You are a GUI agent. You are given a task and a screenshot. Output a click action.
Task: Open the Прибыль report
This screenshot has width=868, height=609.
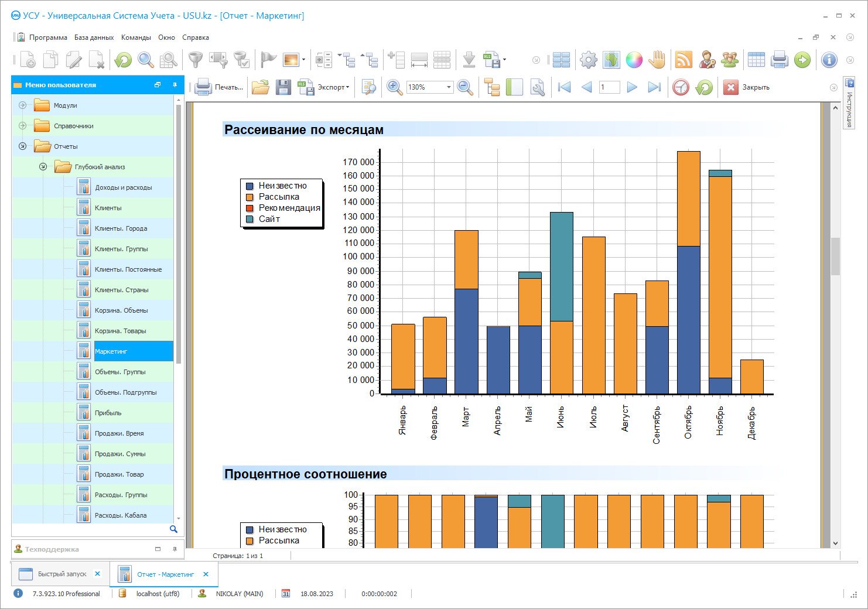click(x=108, y=413)
